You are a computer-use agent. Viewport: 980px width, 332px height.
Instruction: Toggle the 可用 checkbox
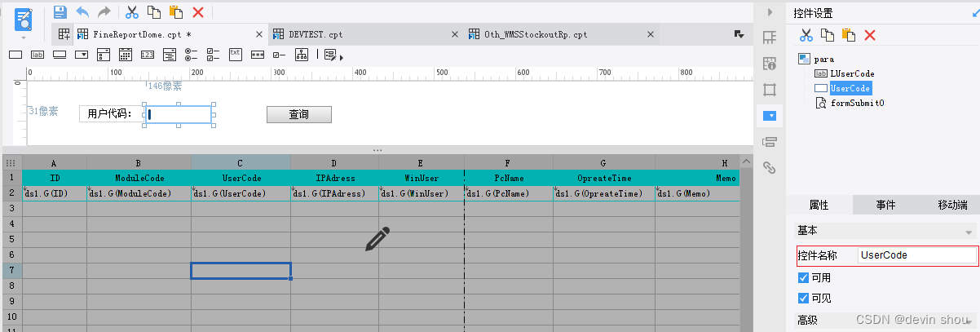point(804,277)
